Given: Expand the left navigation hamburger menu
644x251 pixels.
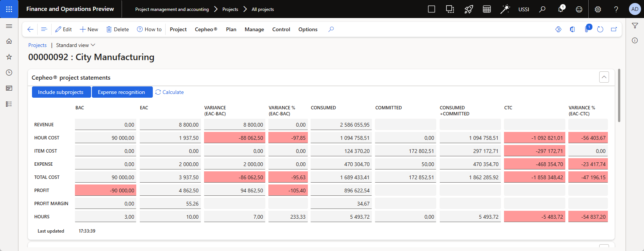Looking at the screenshot, I should click(9, 26).
